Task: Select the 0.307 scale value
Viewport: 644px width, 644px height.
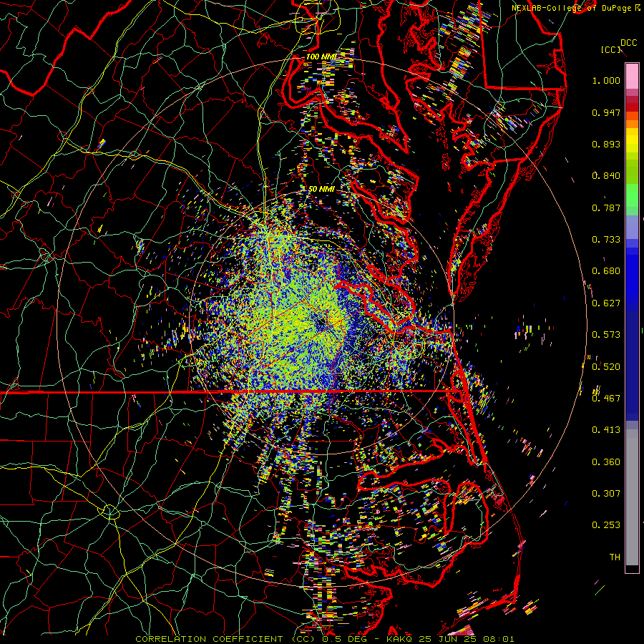Action: pos(606,494)
